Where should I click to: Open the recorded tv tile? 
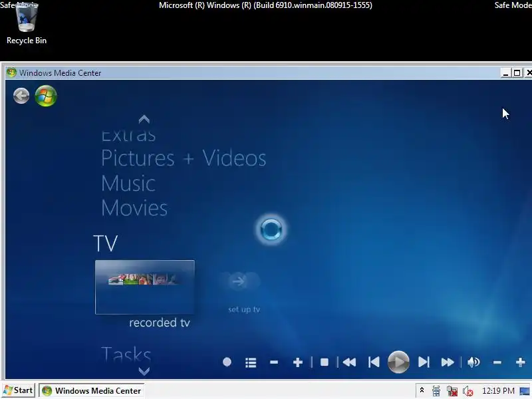point(145,287)
